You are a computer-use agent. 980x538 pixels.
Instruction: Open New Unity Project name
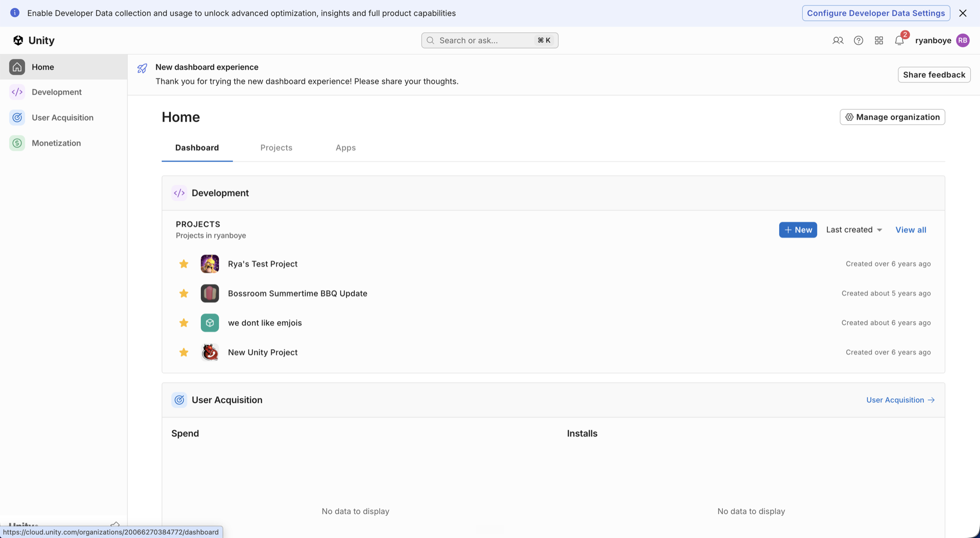tap(263, 352)
